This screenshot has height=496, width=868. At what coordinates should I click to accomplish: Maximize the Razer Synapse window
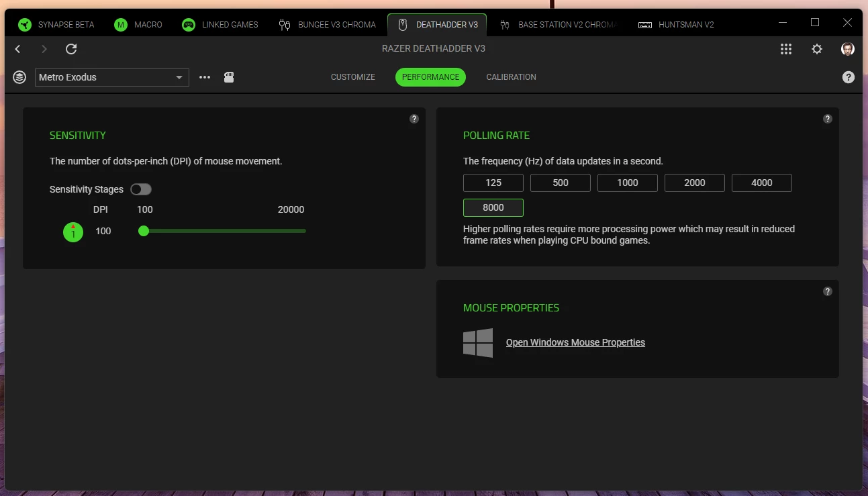[x=815, y=22]
